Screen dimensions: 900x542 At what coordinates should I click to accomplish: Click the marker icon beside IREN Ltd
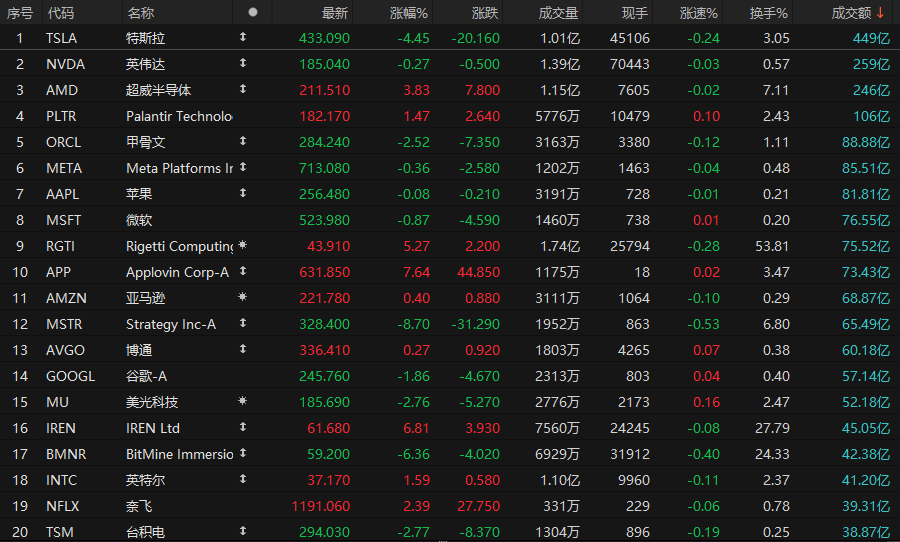pyautogui.click(x=243, y=427)
